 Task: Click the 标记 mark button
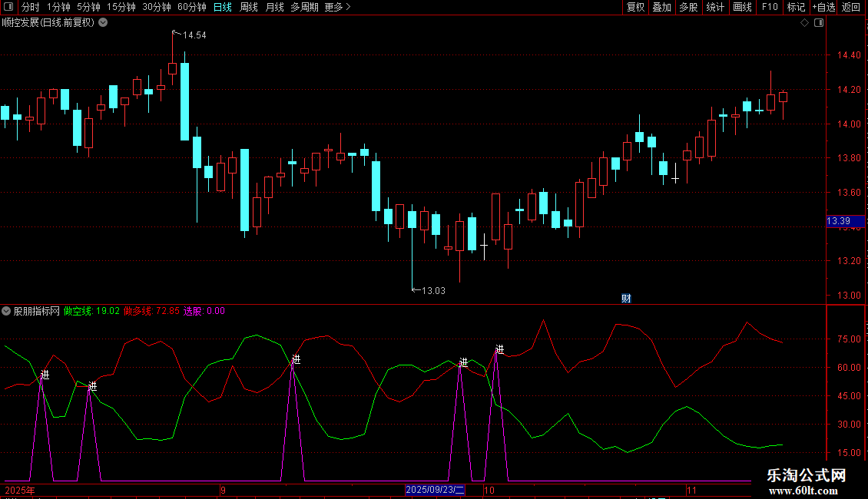click(796, 7)
